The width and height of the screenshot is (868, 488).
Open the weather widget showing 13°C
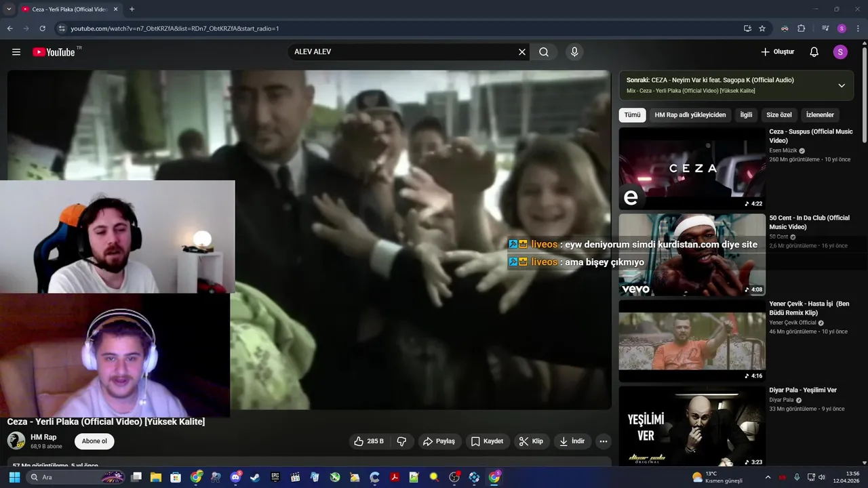tap(717, 477)
